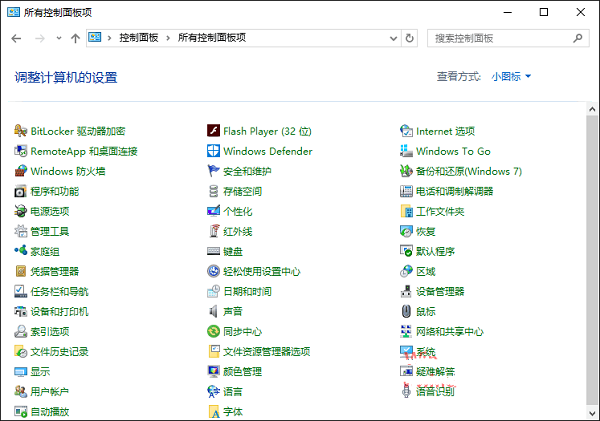Click the 键盘 keyboard icon
The width and height of the screenshot is (600, 421).
(213, 251)
